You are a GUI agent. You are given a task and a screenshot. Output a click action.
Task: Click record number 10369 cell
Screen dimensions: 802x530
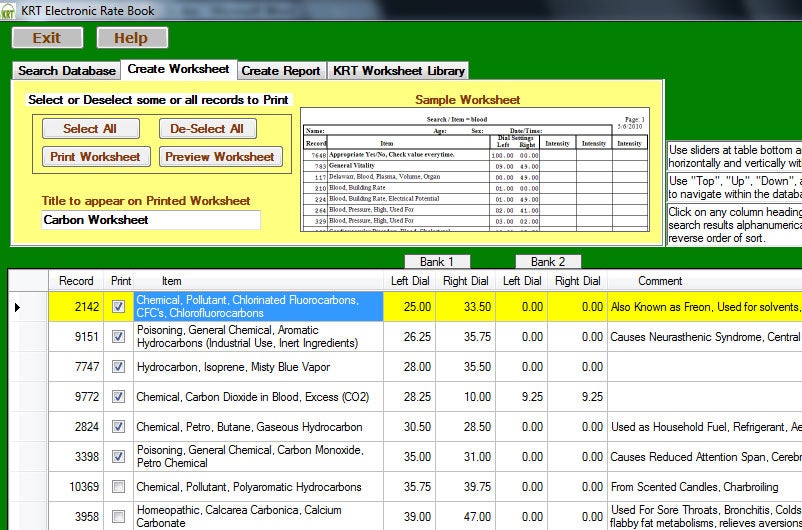(76, 487)
